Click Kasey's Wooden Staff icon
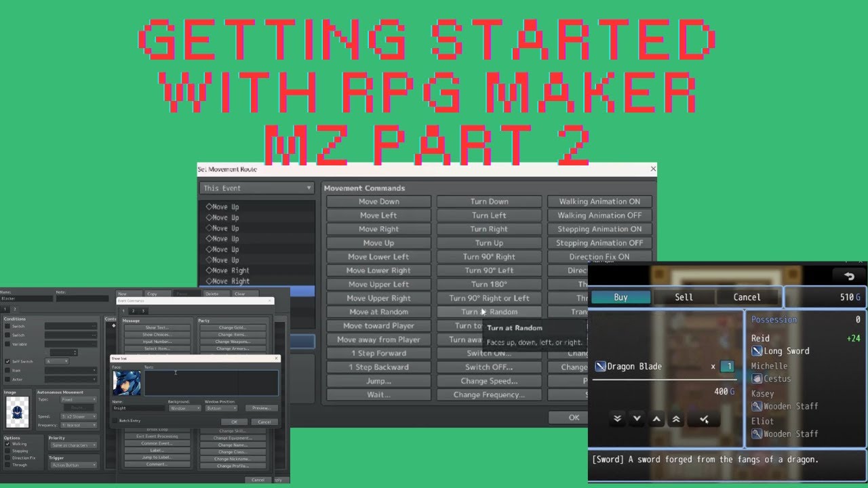The width and height of the screenshot is (868, 488). point(757,406)
